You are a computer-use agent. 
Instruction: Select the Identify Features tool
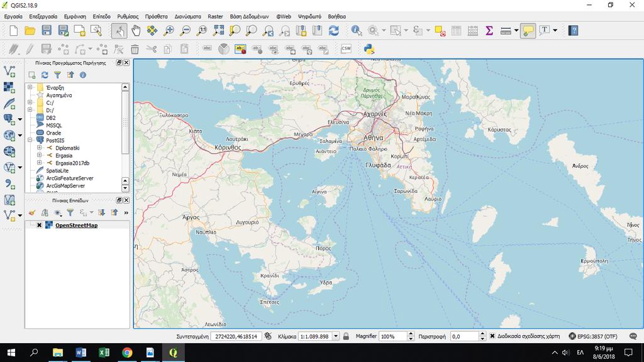tap(357, 31)
